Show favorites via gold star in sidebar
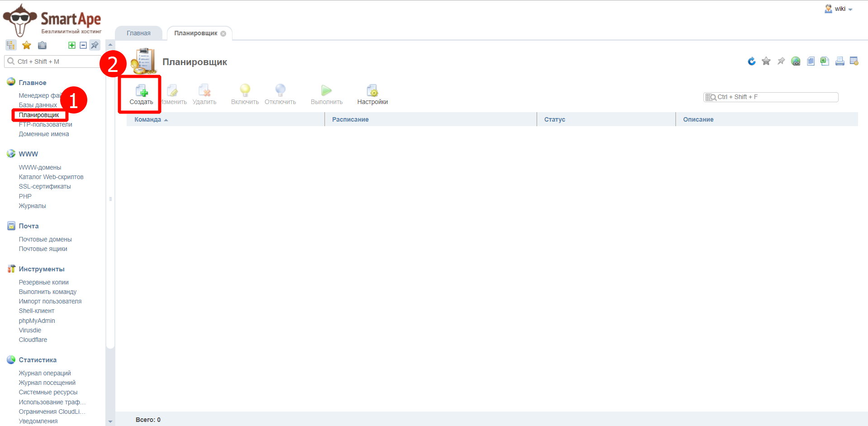 tap(27, 45)
